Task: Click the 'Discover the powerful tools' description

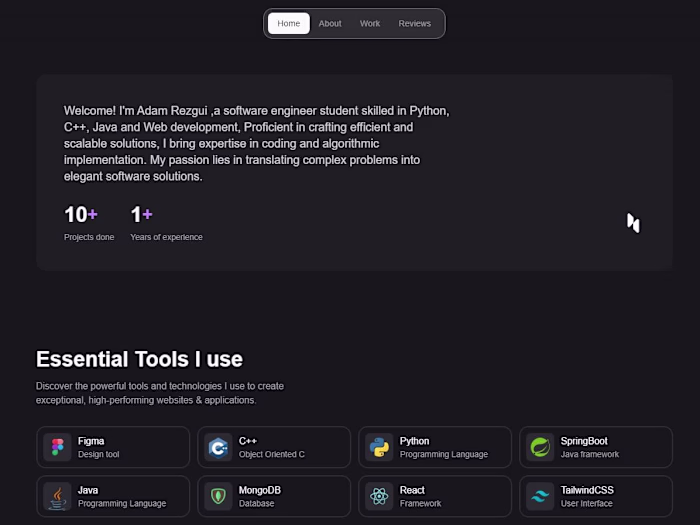Action: (160, 393)
